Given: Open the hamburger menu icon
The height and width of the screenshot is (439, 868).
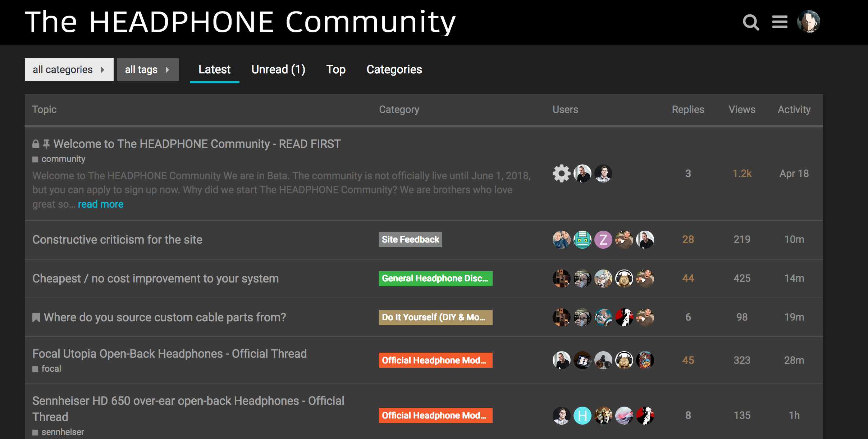Looking at the screenshot, I should pyautogui.click(x=780, y=22).
